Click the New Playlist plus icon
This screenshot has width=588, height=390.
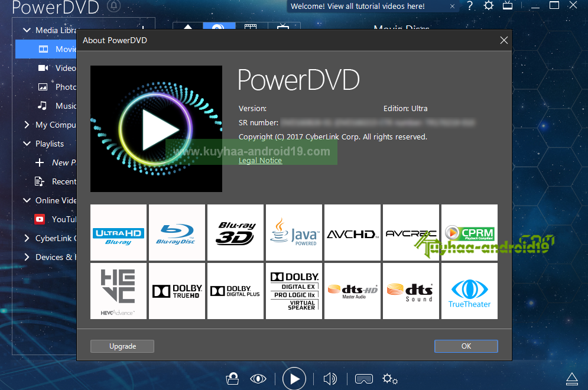(x=40, y=162)
